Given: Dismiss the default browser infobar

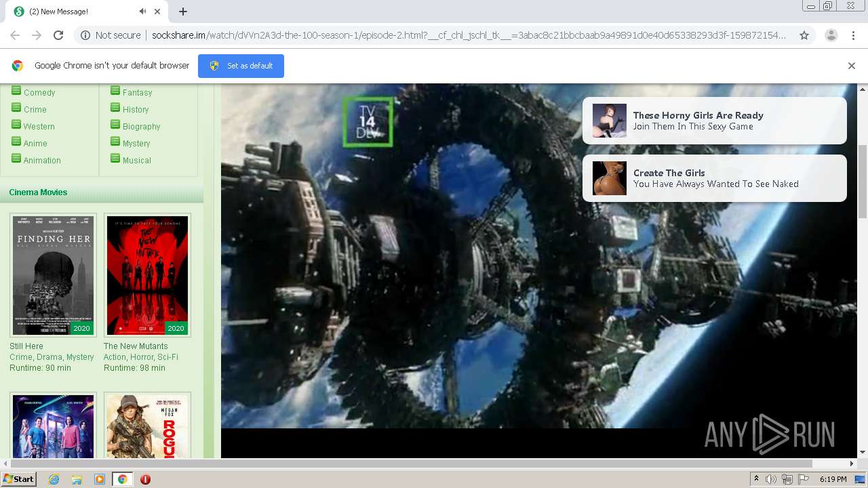Looking at the screenshot, I should pyautogui.click(x=851, y=66).
